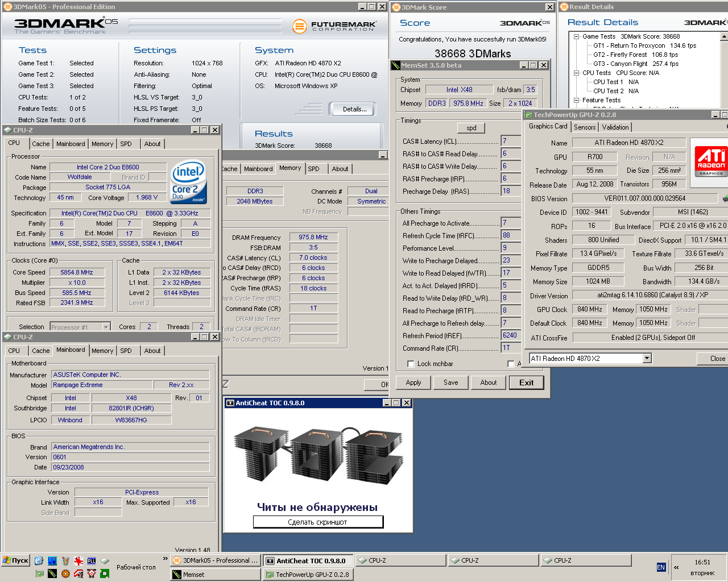Click the AntiCheat TOC title bar icon

pyautogui.click(x=230, y=403)
